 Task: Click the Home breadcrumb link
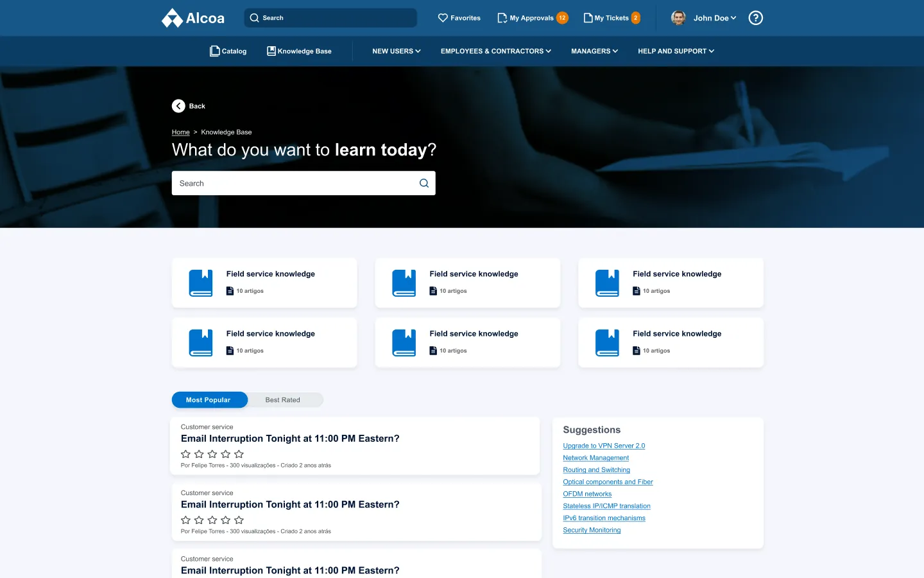point(181,132)
